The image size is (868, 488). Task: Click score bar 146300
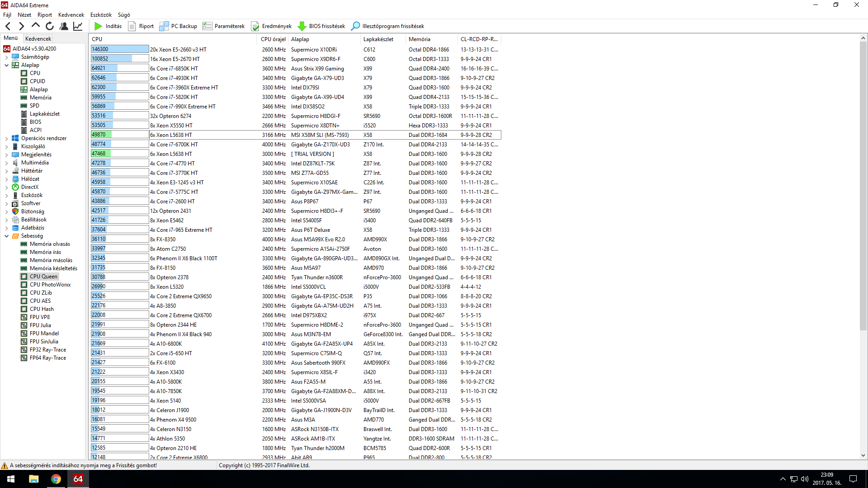click(x=120, y=49)
